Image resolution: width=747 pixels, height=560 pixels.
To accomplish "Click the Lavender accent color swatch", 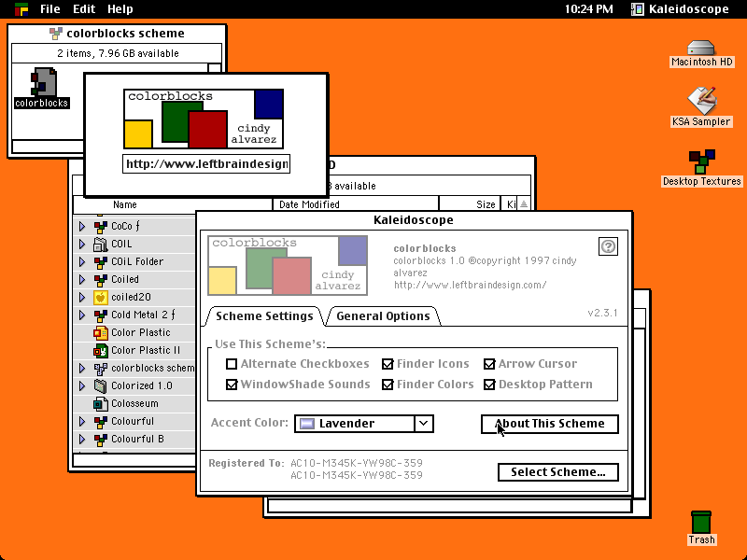I will [x=307, y=424].
